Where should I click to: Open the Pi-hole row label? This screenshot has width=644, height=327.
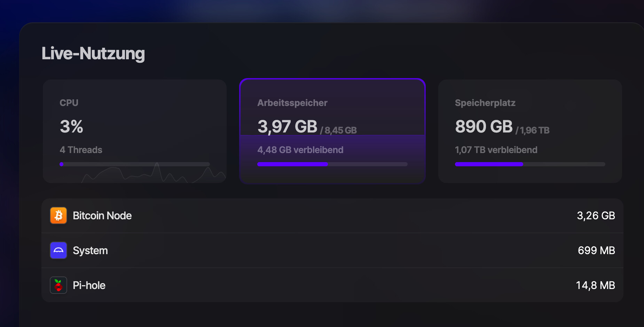pyautogui.click(x=89, y=286)
